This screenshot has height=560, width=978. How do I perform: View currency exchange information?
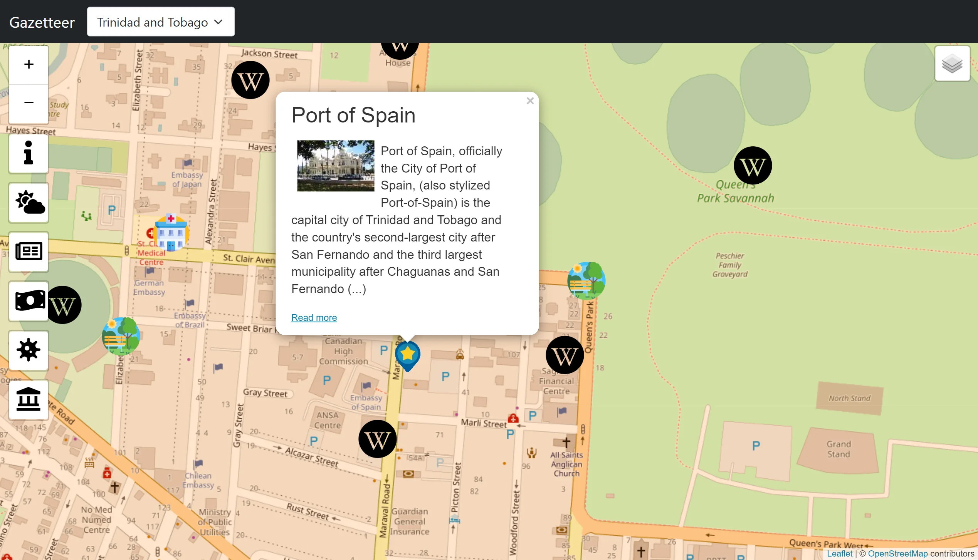28,301
